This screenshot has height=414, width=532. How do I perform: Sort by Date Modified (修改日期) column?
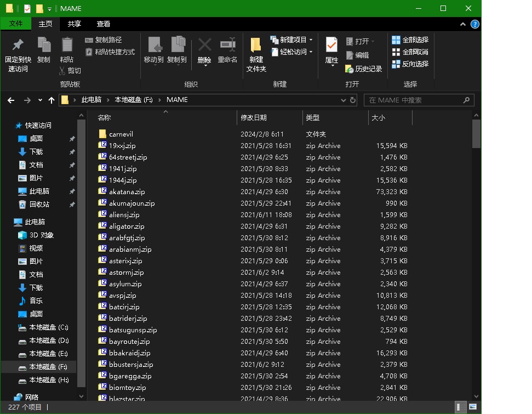(254, 117)
